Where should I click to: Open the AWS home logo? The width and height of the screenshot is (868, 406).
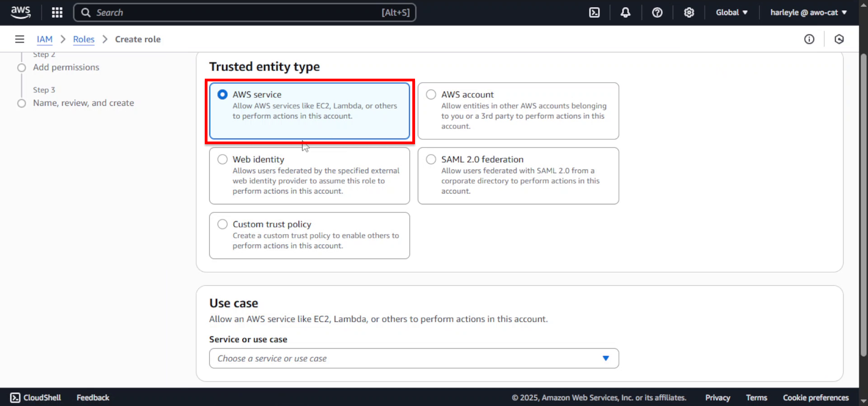(x=21, y=12)
